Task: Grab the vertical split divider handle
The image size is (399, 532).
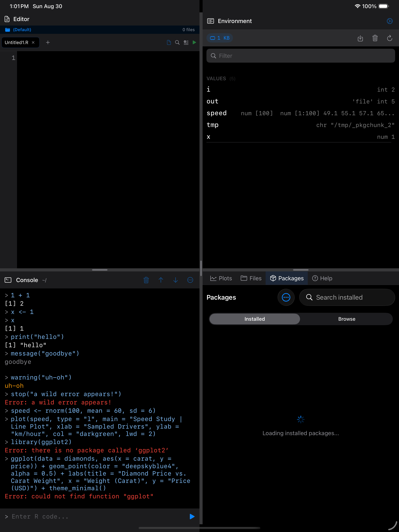Action: coord(201,268)
